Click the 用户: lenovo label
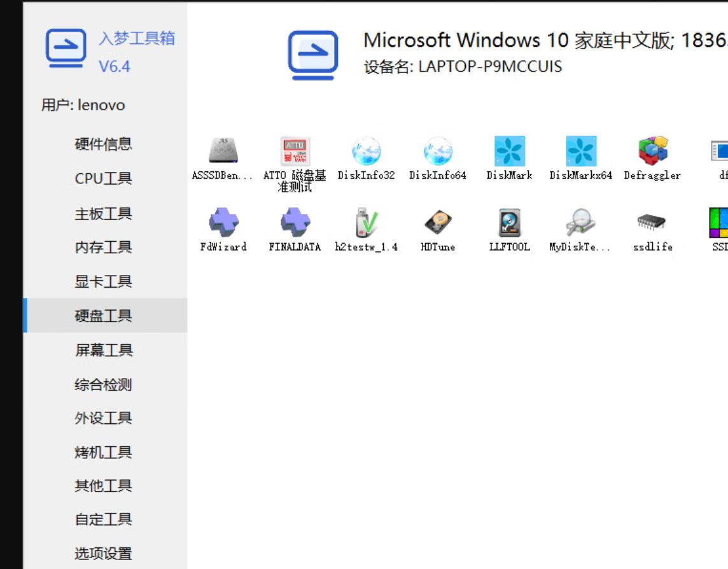Viewport: 728px width, 569px height. click(x=83, y=105)
